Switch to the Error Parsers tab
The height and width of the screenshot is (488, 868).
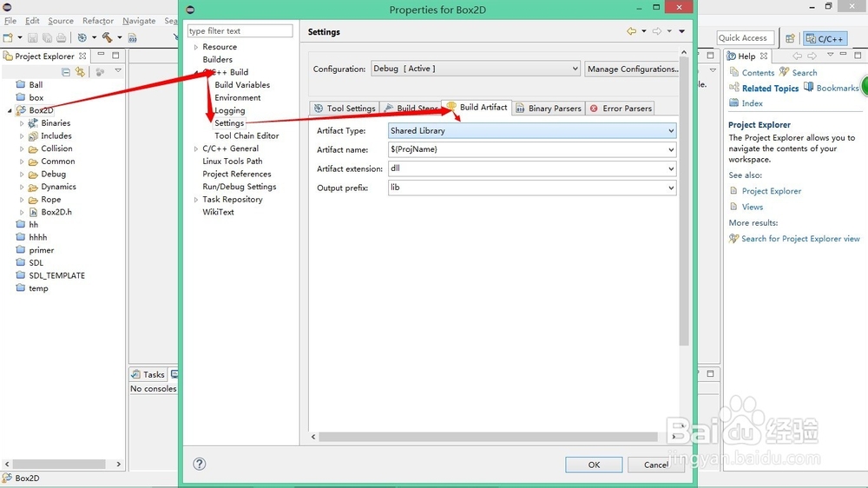point(621,108)
